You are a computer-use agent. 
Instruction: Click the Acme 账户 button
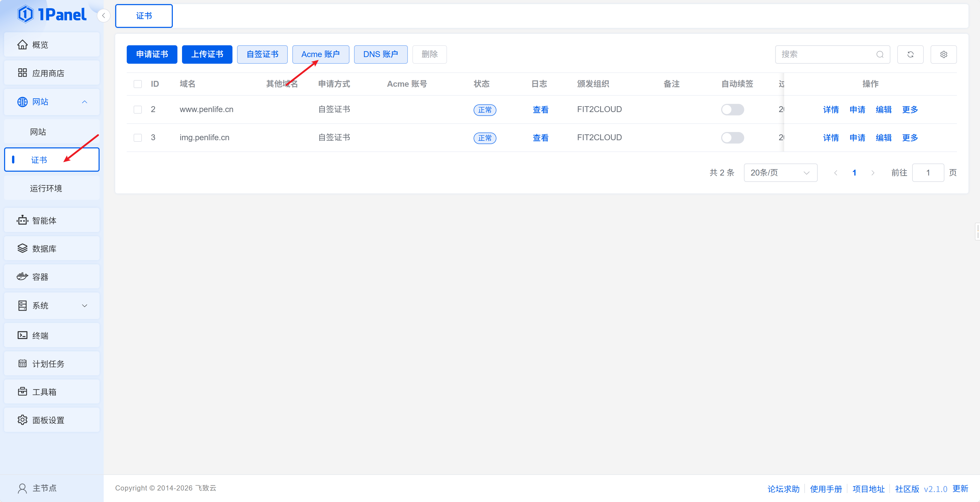[320, 54]
